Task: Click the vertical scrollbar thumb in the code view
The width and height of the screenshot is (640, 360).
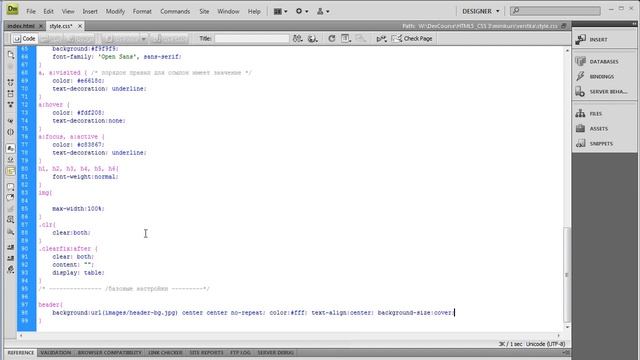Action: (x=567, y=274)
